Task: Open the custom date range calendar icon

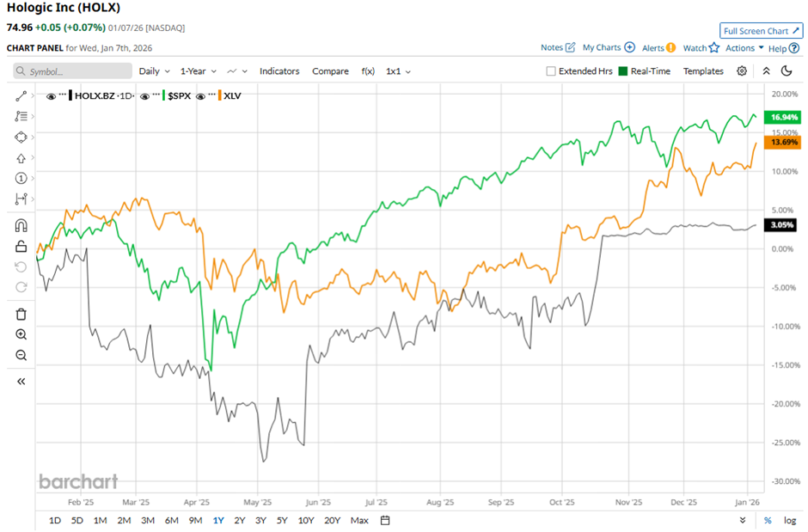Action: (x=385, y=520)
